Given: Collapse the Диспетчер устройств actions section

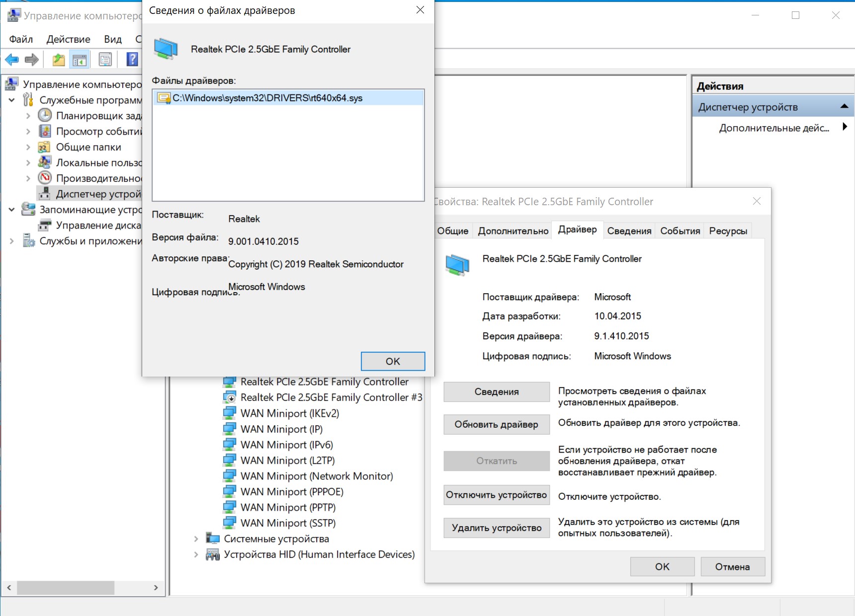Looking at the screenshot, I should [x=844, y=106].
